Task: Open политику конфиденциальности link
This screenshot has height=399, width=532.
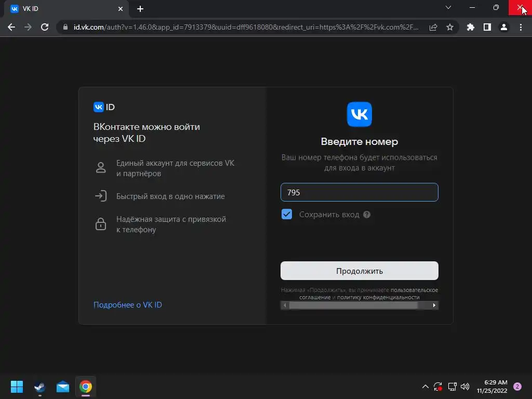Action: [x=378, y=297]
